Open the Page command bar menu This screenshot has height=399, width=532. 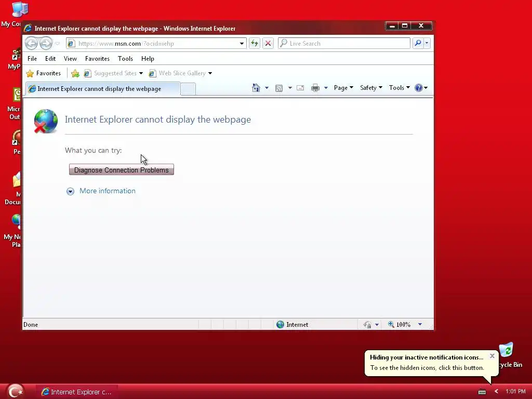(343, 88)
